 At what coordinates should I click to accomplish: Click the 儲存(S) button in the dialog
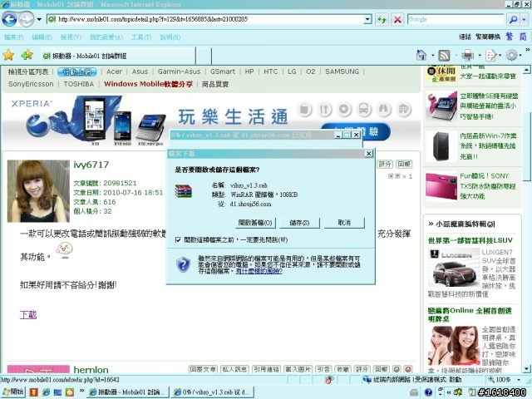(299, 223)
